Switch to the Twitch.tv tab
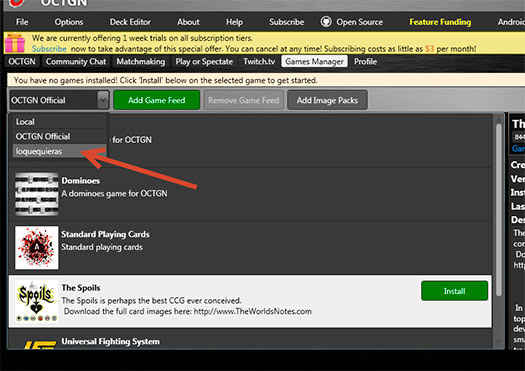 pos(259,62)
